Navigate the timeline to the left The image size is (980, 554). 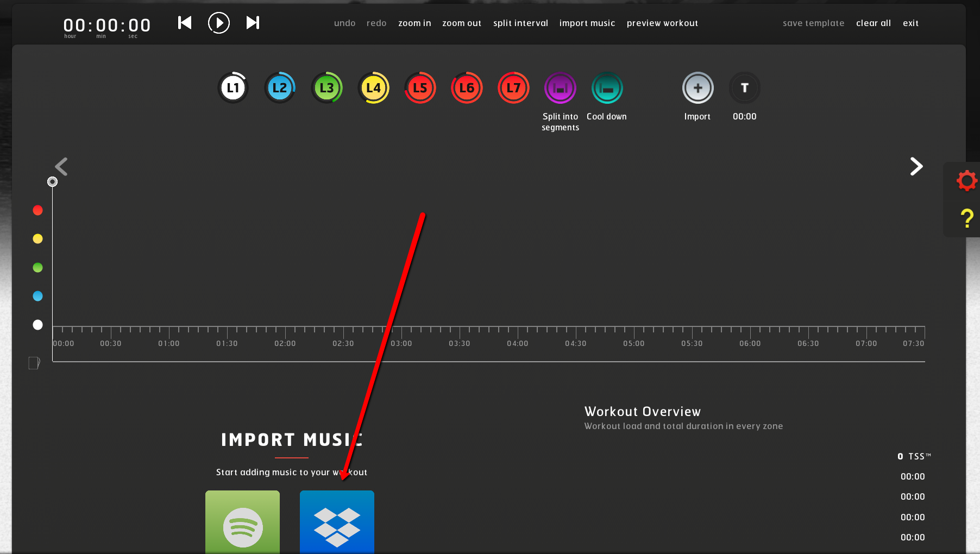61,166
